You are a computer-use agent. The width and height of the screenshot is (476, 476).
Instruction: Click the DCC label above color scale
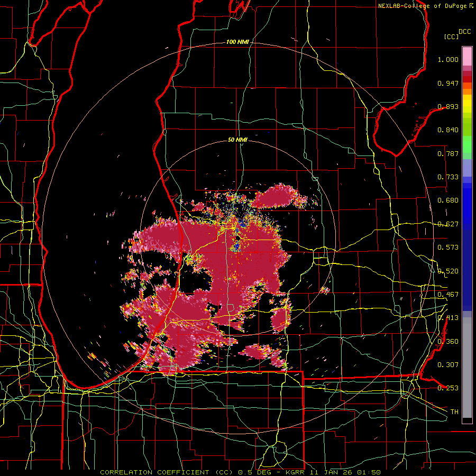(x=464, y=32)
